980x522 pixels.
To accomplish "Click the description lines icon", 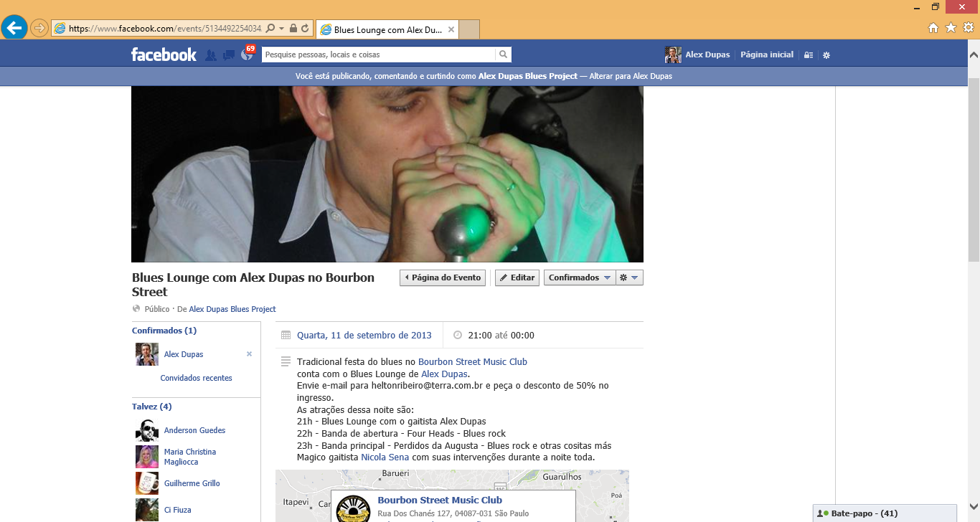I will click(x=286, y=361).
